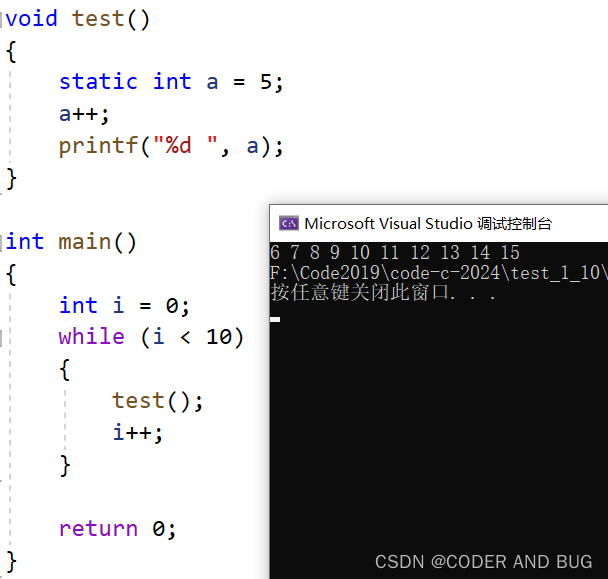Image resolution: width=608 pixels, height=579 pixels.
Task: Place the cursor on the 'static' keyword
Action: click(x=98, y=82)
